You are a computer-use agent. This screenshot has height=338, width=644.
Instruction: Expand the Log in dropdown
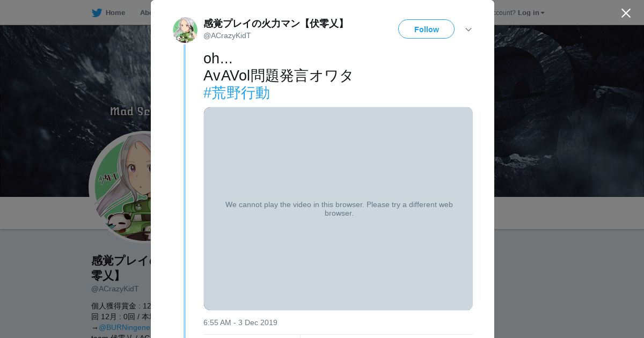pyautogui.click(x=531, y=12)
